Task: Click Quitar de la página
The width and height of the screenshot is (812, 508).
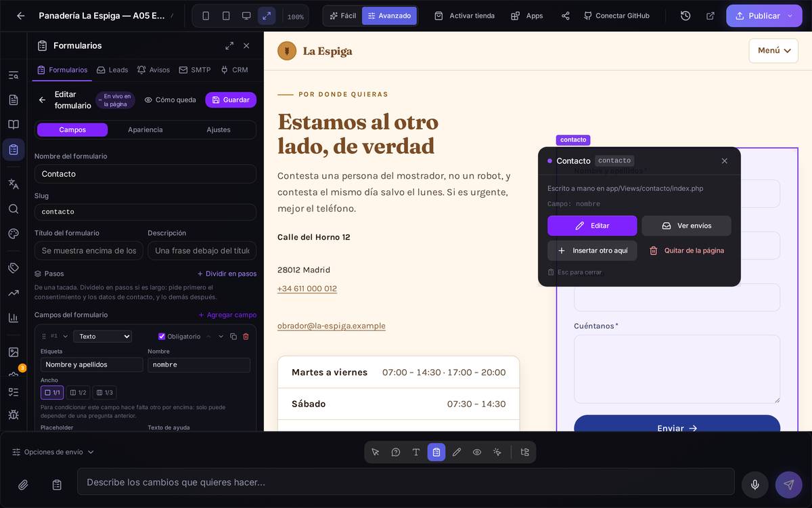Action: click(x=686, y=251)
